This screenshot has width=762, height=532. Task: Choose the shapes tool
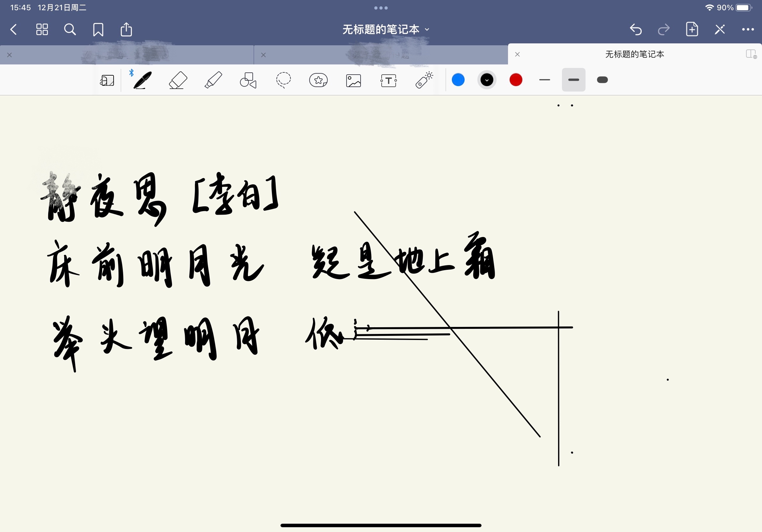248,80
